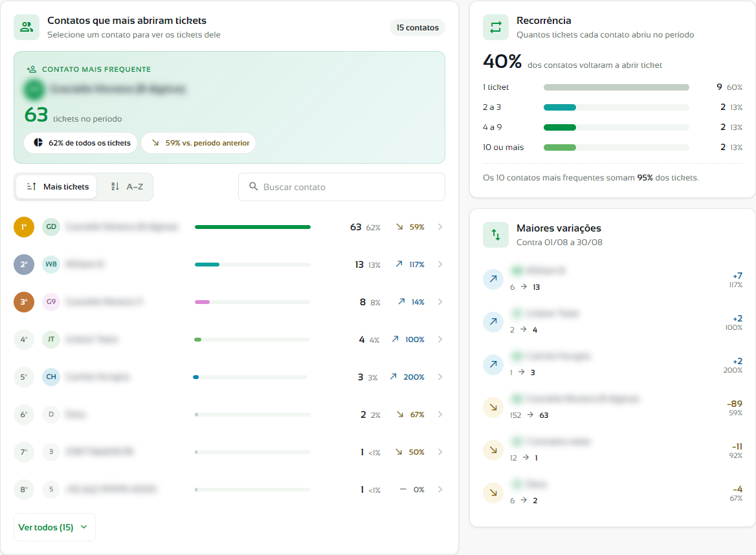Click the up-arrow circle for 1 → 3 variation
The image size is (756, 555).
493,364
